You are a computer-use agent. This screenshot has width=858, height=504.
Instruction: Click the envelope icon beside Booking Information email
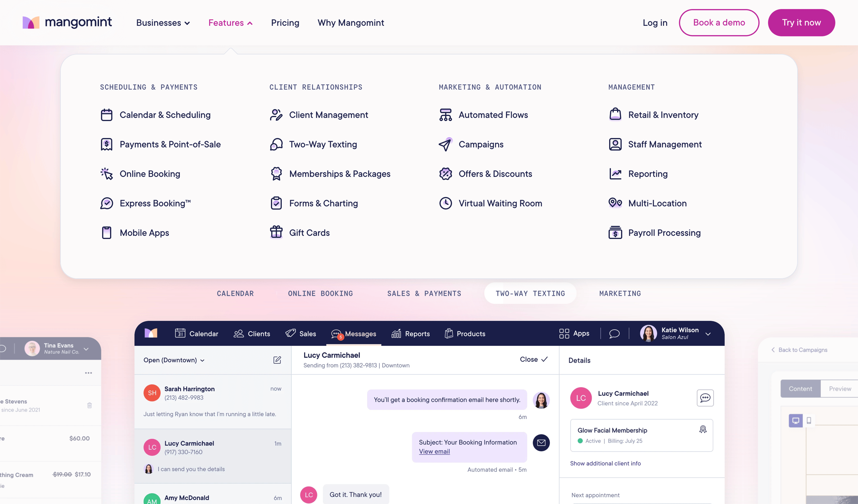point(541,443)
